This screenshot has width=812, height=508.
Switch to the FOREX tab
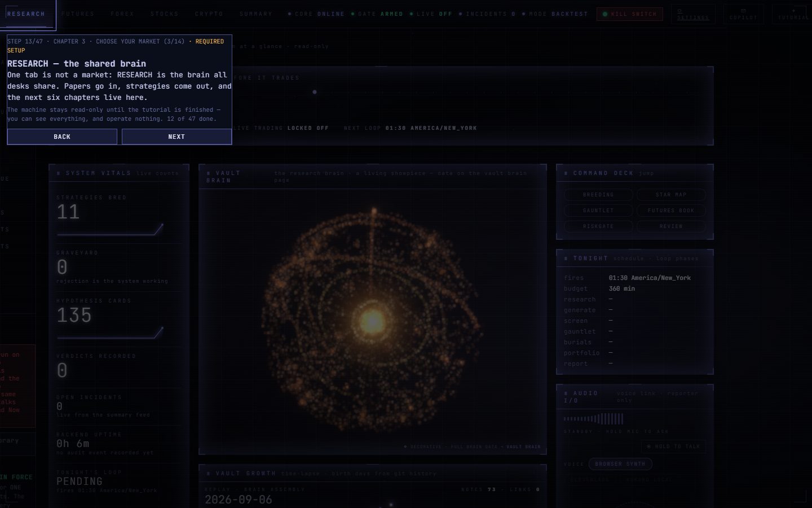click(122, 14)
